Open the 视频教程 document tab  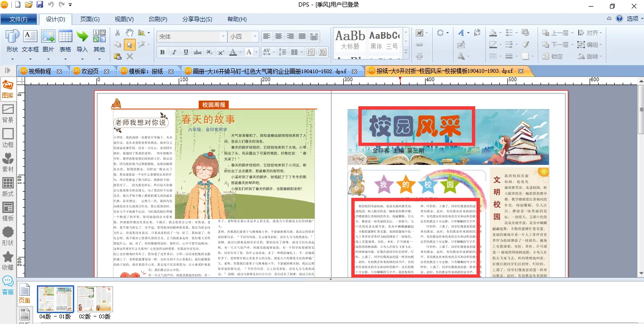click(x=39, y=71)
